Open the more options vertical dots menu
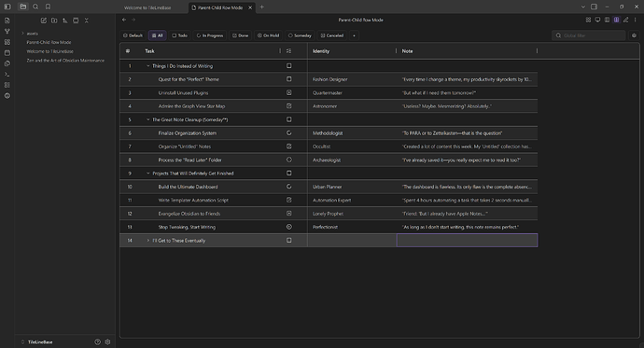 click(x=636, y=20)
